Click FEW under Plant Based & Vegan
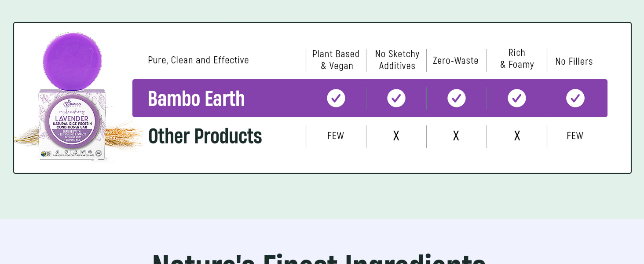 336,136
